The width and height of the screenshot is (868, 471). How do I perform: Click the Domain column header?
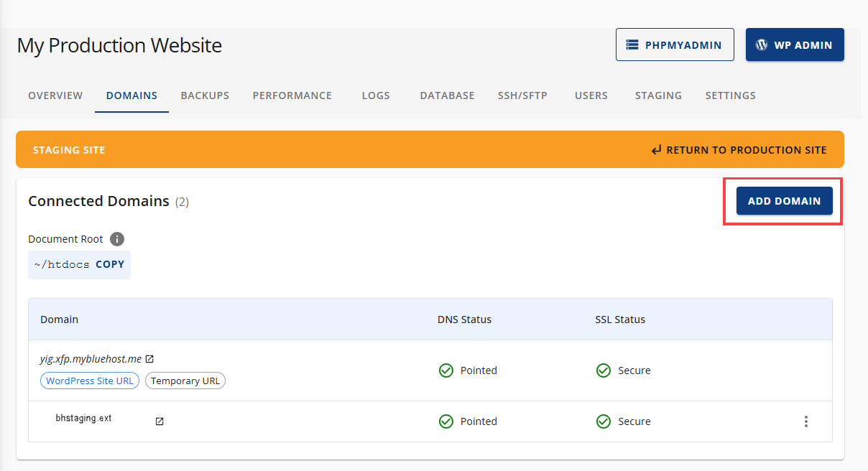(59, 320)
